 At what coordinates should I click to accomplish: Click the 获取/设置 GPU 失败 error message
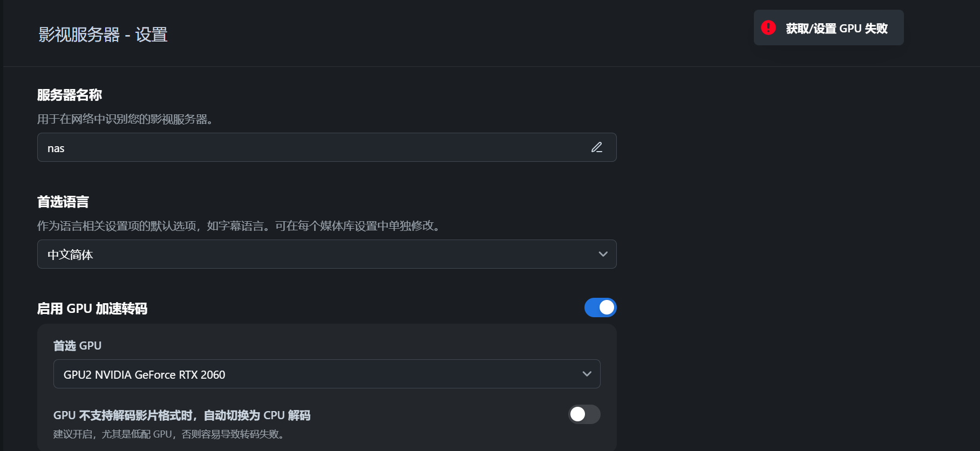coord(836,29)
